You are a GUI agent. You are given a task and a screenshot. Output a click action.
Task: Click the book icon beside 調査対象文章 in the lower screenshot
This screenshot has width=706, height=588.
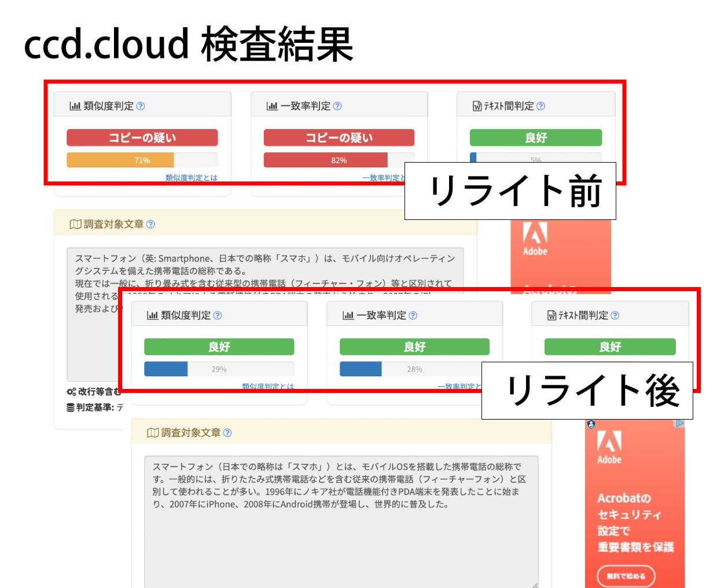tap(153, 433)
